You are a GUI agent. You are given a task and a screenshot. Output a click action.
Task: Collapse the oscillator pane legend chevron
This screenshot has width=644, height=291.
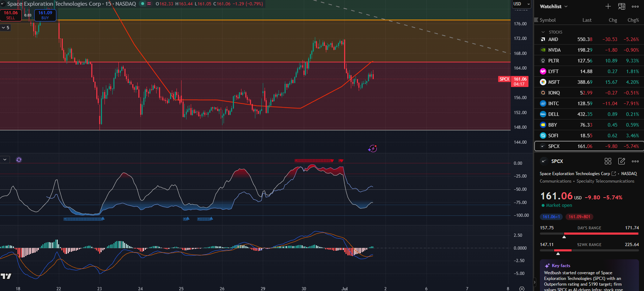[x=5, y=160]
